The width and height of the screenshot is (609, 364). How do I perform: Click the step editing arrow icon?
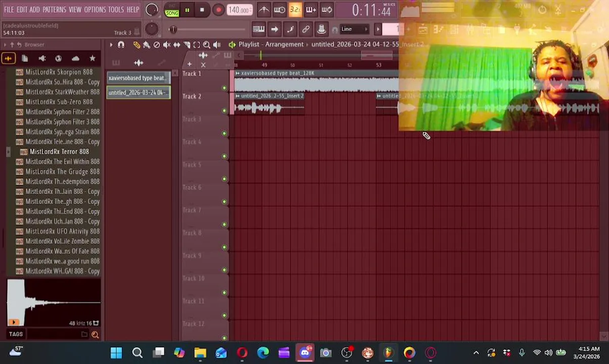(274, 29)
